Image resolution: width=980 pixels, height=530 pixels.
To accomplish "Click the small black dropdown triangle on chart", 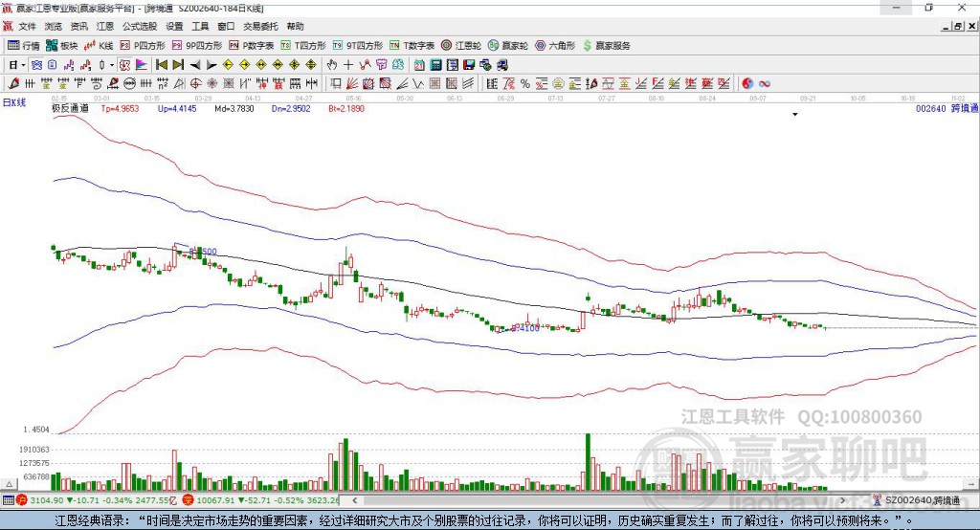I will click(x=795, y=115).
